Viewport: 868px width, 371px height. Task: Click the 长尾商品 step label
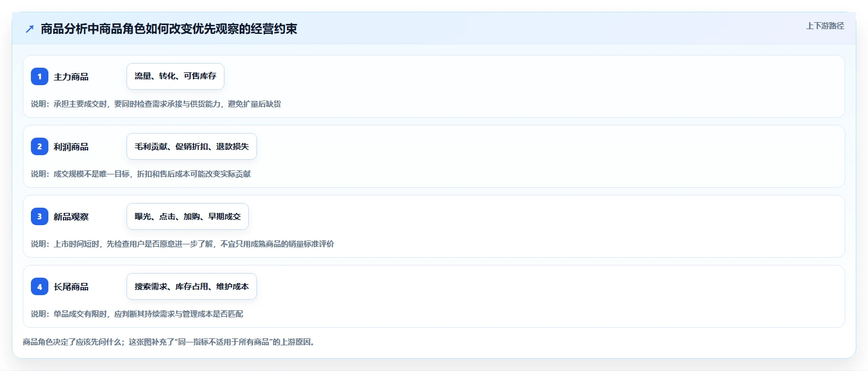pos(71,286)
